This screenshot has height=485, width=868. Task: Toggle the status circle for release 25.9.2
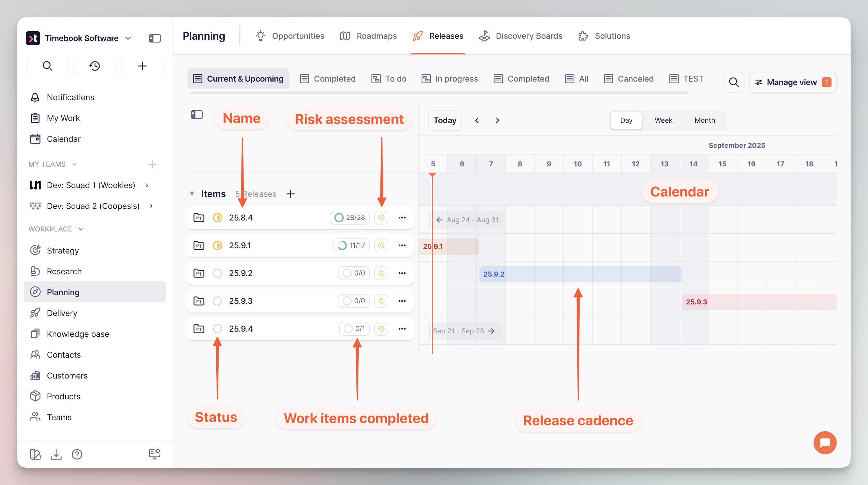pyautogui.click(x=217, y=273)
